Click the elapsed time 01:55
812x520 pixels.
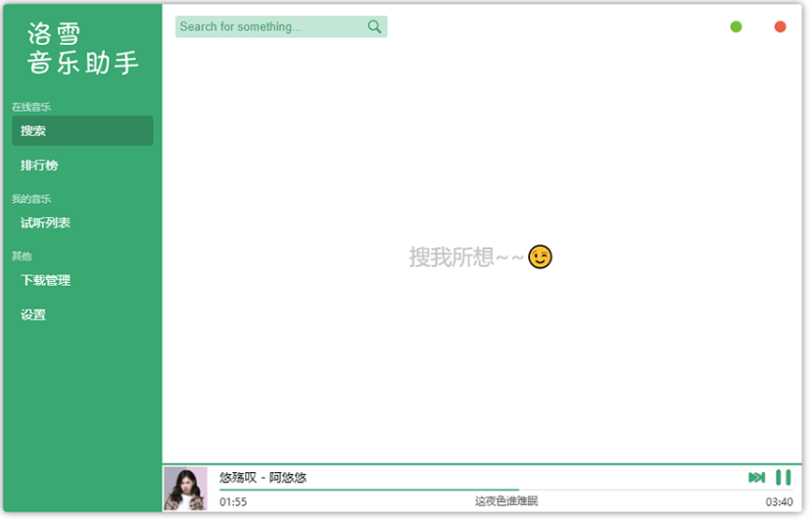pyautogui.click(x=233, y=501)
